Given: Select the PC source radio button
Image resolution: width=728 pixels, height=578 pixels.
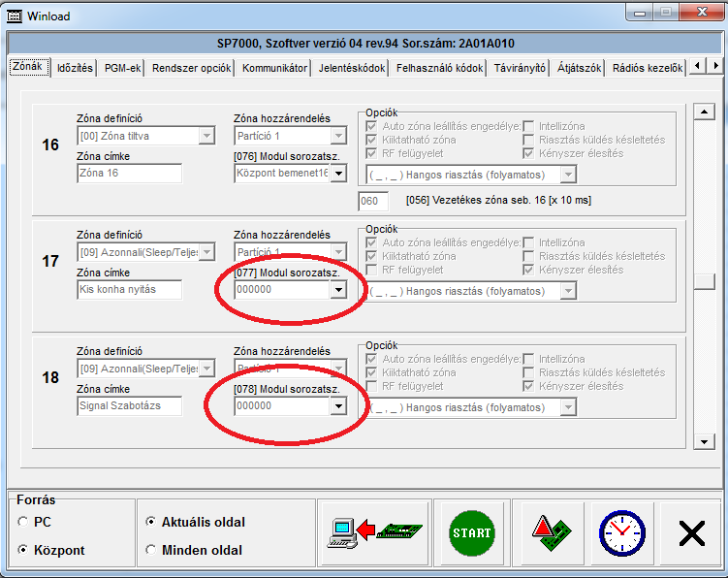Looking at the screenshot, I should click(x=22, y=522).
